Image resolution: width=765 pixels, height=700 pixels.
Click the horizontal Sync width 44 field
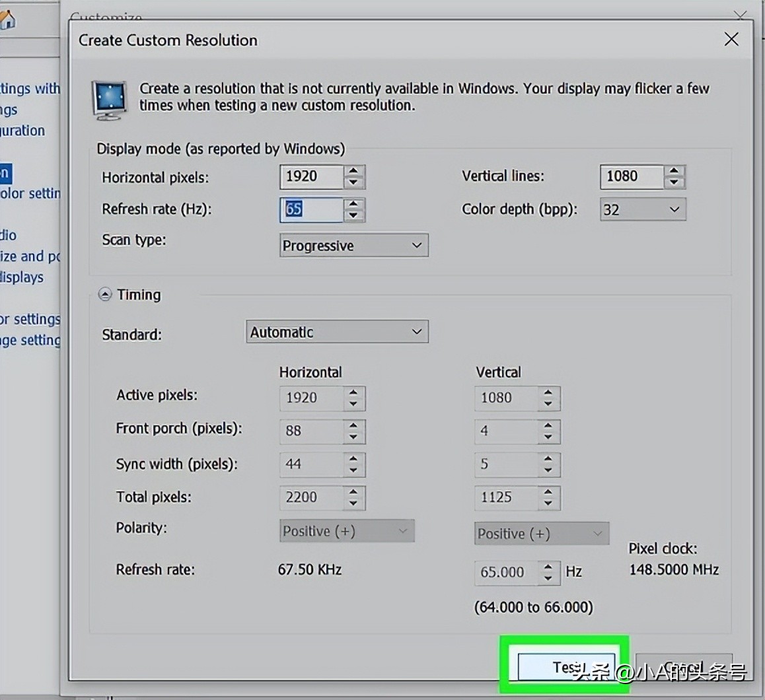coord(312,465)
